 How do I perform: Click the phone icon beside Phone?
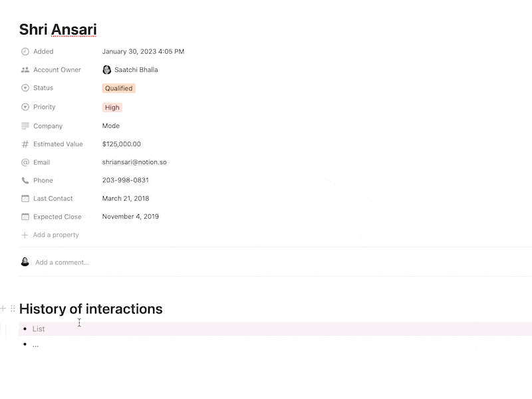coord(25,180)
